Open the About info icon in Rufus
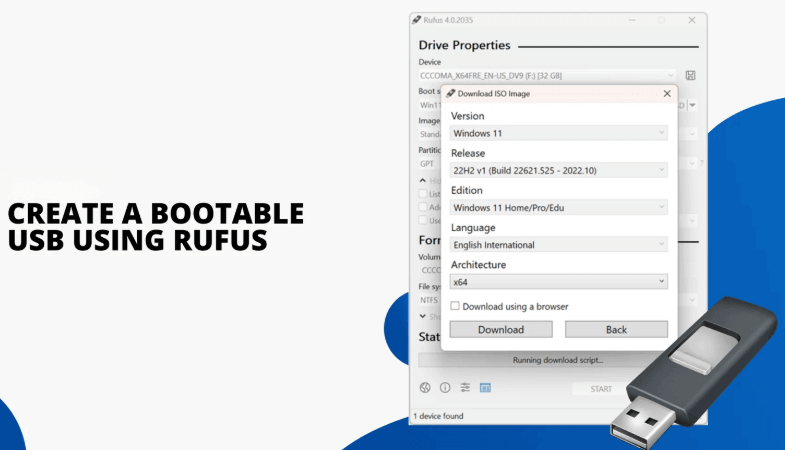This screenshot has height=450, width=785. 445,387
